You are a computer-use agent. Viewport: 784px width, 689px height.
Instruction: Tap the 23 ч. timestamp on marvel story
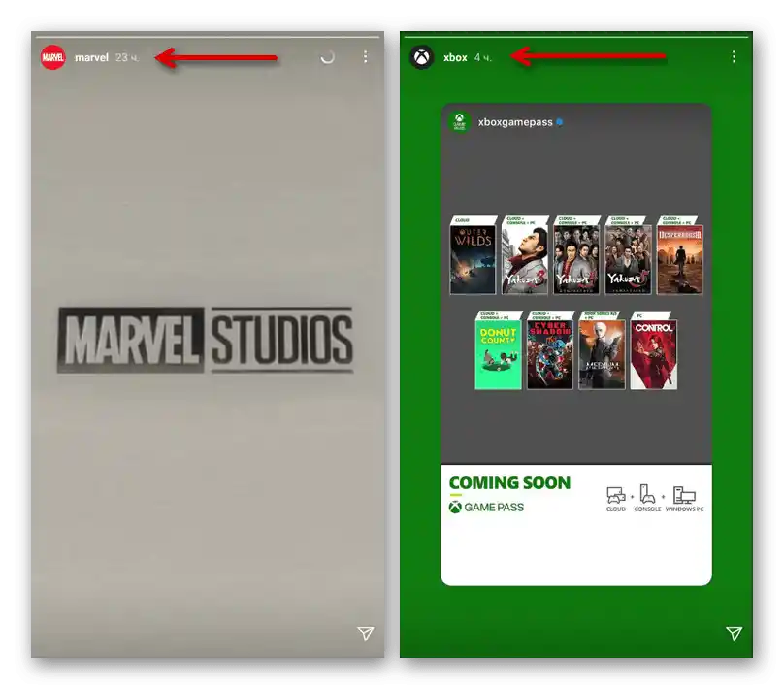pyautogui.click(x=127, y=58)
